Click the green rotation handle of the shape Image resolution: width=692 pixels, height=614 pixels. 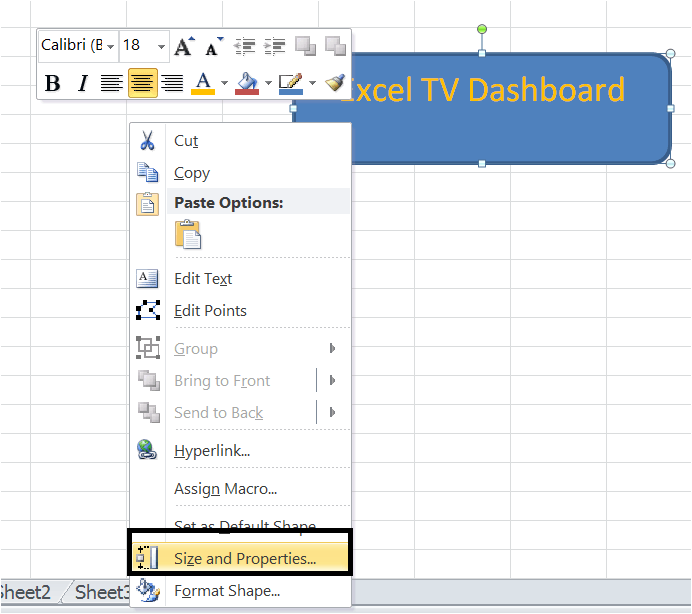[482, 30]
